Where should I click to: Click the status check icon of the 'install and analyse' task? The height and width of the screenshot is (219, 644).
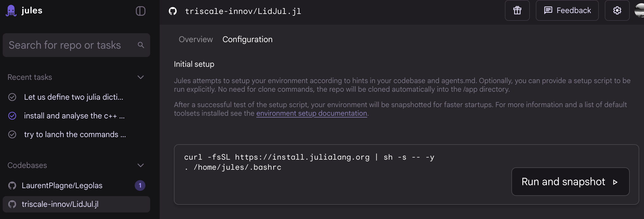tap(12, 116)
